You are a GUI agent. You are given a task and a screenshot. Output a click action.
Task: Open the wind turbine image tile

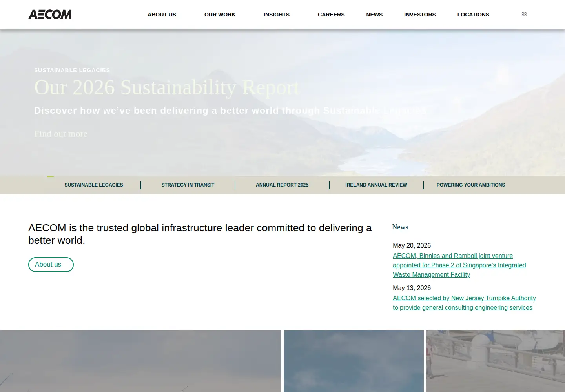click(140, 361)
